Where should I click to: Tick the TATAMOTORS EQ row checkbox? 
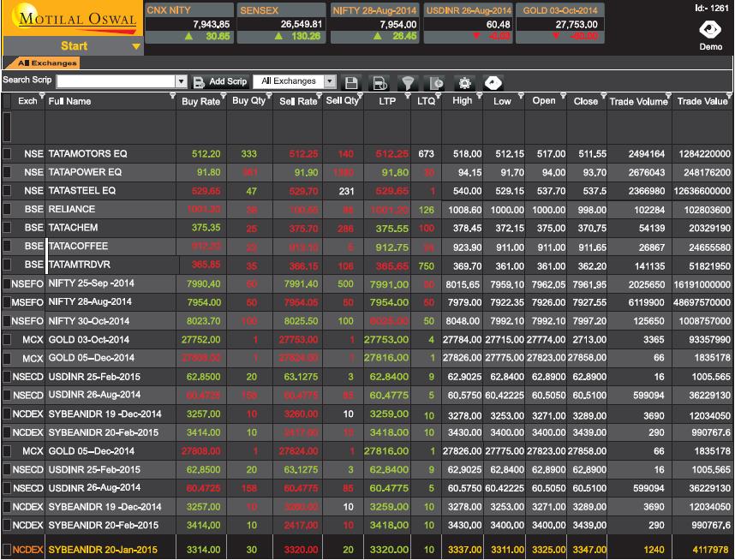7,154
